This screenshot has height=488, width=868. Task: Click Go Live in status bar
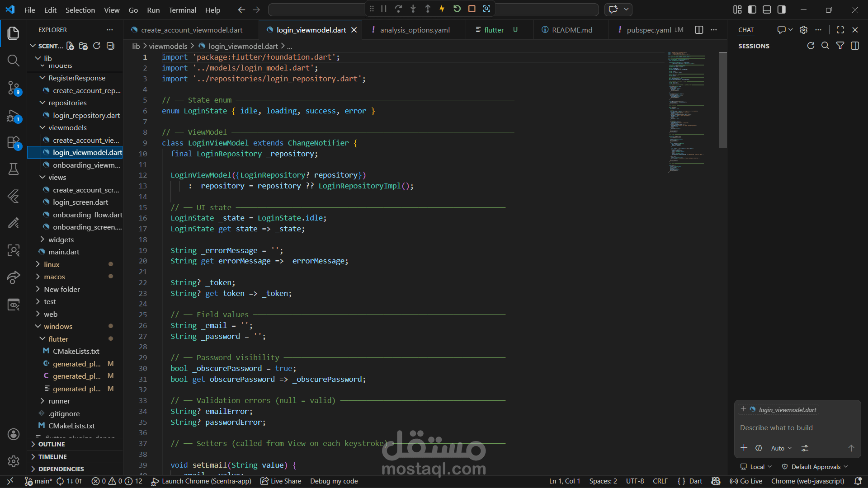click(x=746, y=481)
